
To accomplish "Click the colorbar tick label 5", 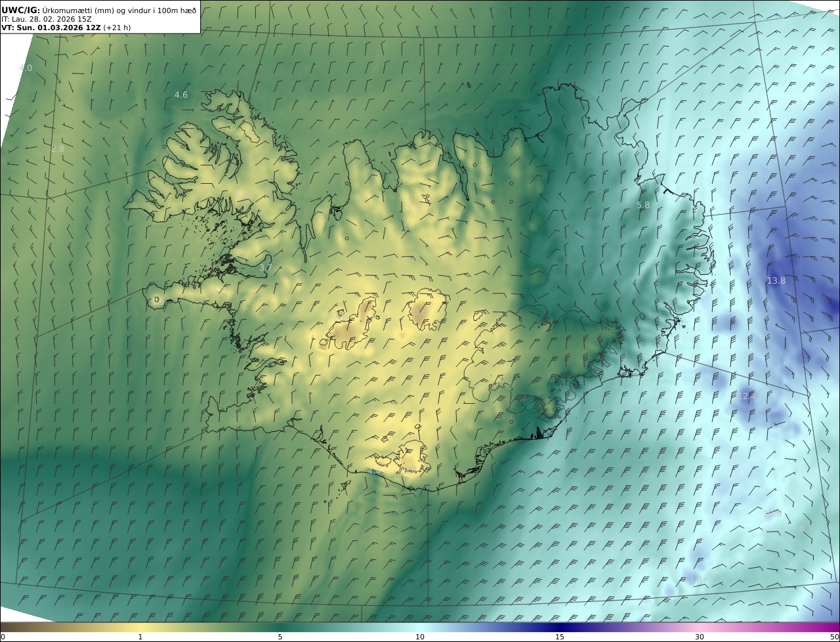I will click(x=280, y=637).
